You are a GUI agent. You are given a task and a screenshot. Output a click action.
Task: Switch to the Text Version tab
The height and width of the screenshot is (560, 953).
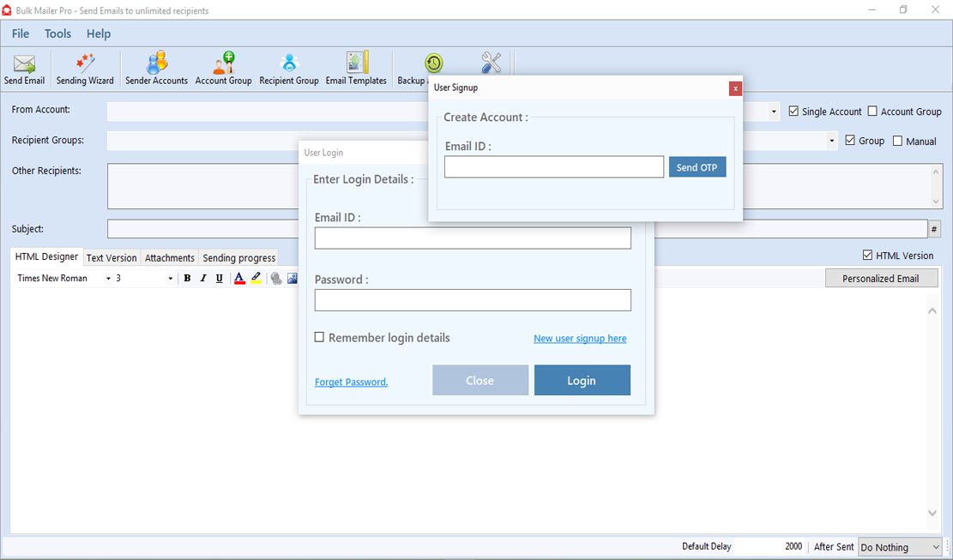(112, 257)
